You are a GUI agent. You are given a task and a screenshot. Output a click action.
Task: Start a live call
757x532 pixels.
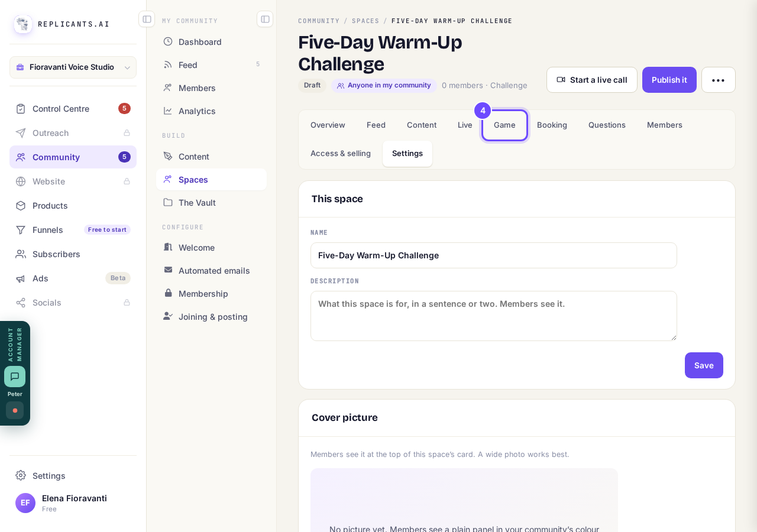592,80
